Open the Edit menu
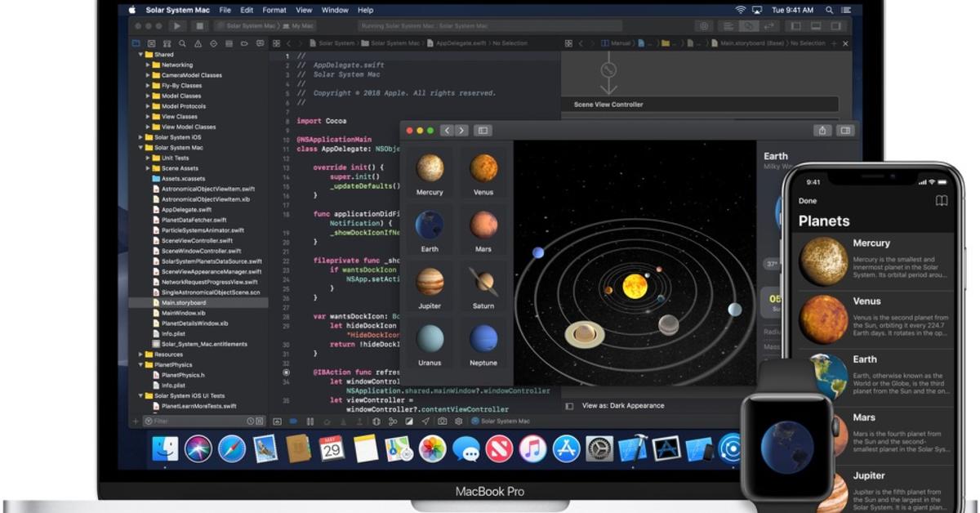Viewport: 980px width, 513px height. tap(247, 10)
